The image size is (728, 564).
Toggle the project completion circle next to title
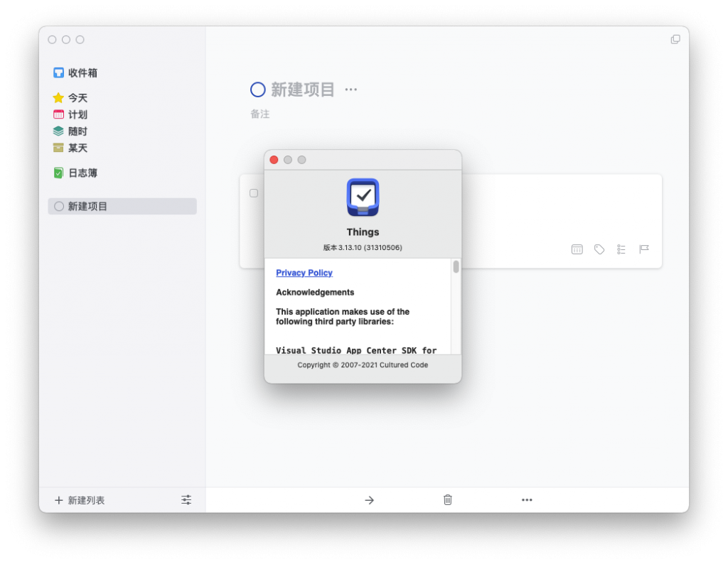pyautogui.click(x=257, y=90)
